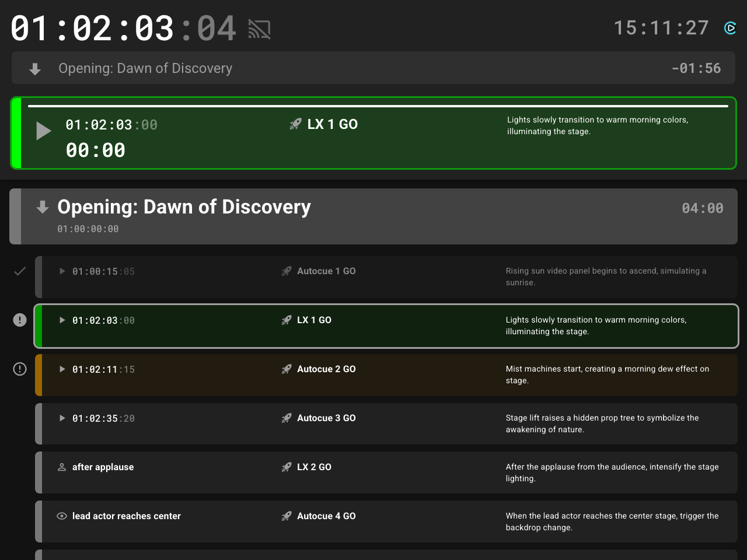Click the orange color strip on Autocue 2 row

tap(39, 375)
